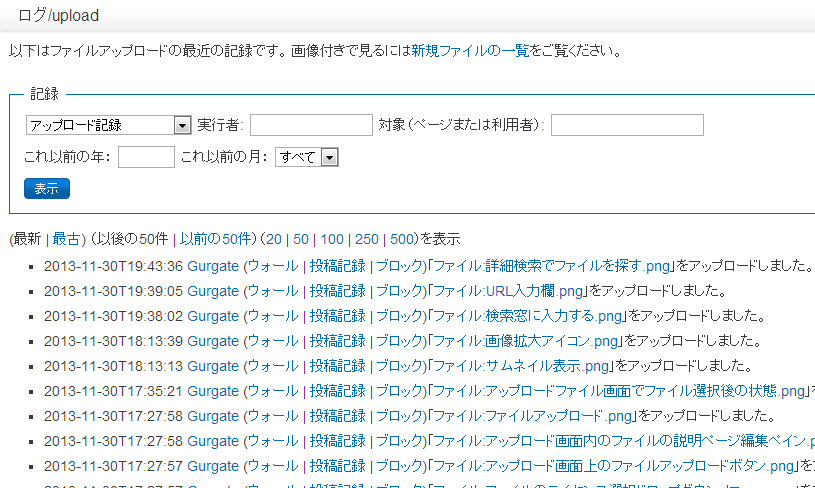The image size is (815, 488).
Task: Click the これ以前の年 year input field
Action: tap(146, 157)
